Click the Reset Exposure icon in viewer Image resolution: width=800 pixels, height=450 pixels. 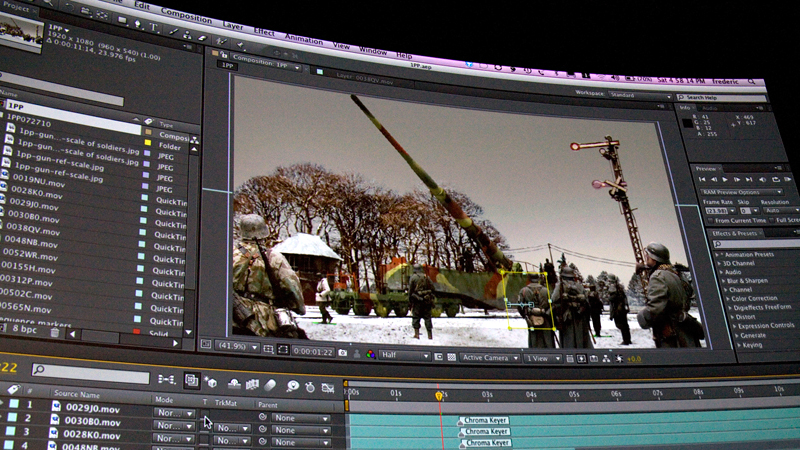click(619, 359)
